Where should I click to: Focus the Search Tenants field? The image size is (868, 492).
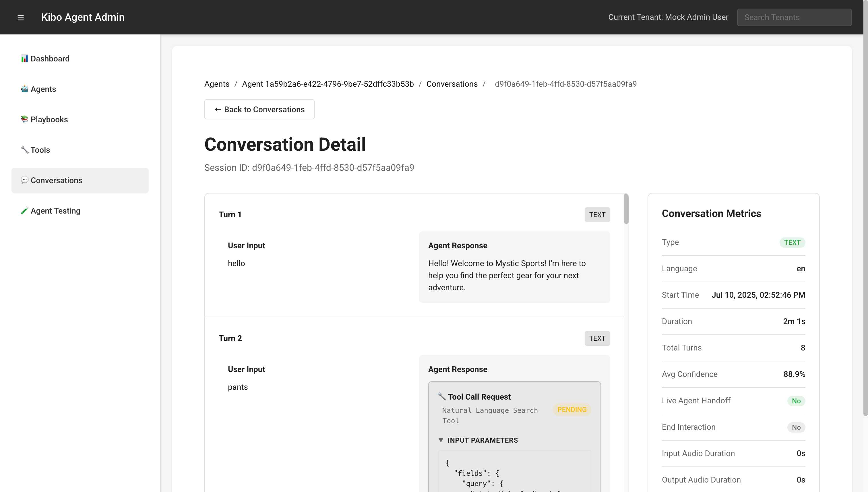click(x=794, y=18)
